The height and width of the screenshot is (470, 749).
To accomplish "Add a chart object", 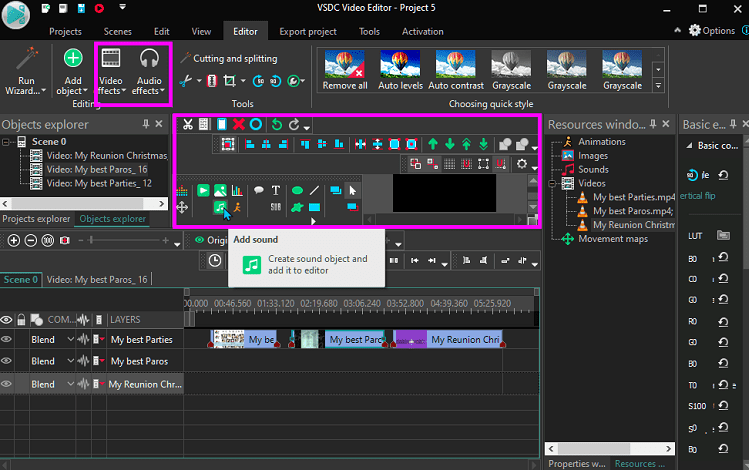I will (237, 191).
